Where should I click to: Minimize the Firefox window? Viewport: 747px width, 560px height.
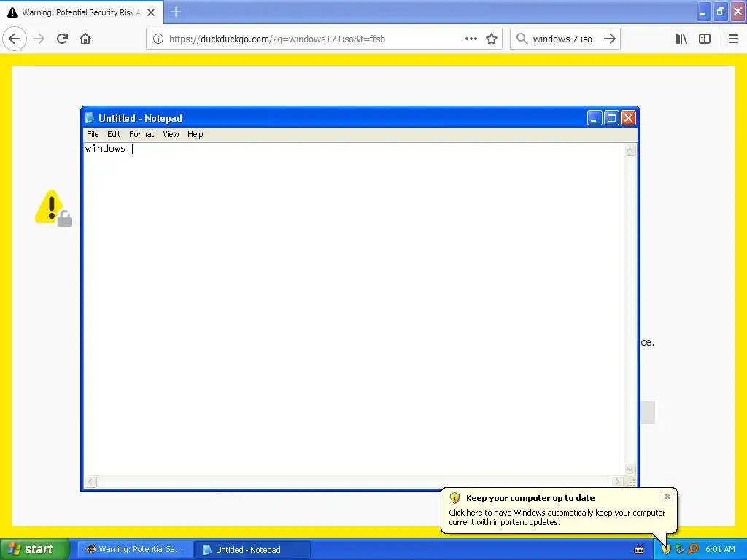click(704, 12)
